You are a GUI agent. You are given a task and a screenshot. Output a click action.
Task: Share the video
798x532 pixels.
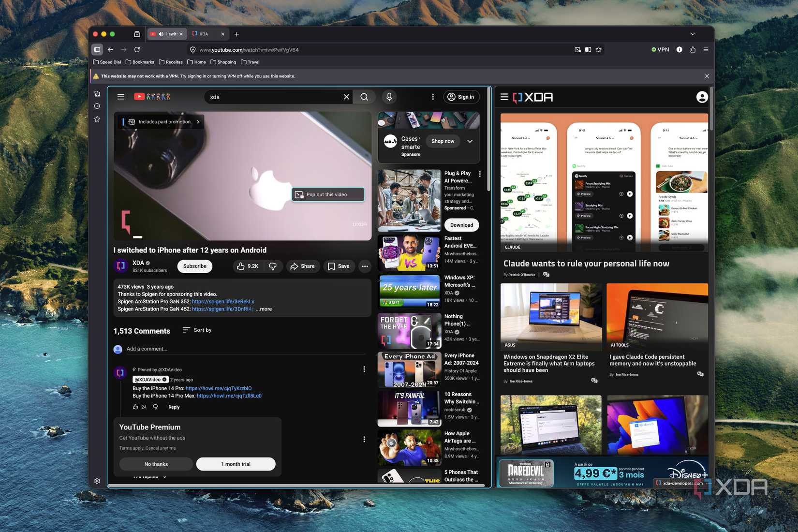303,266
